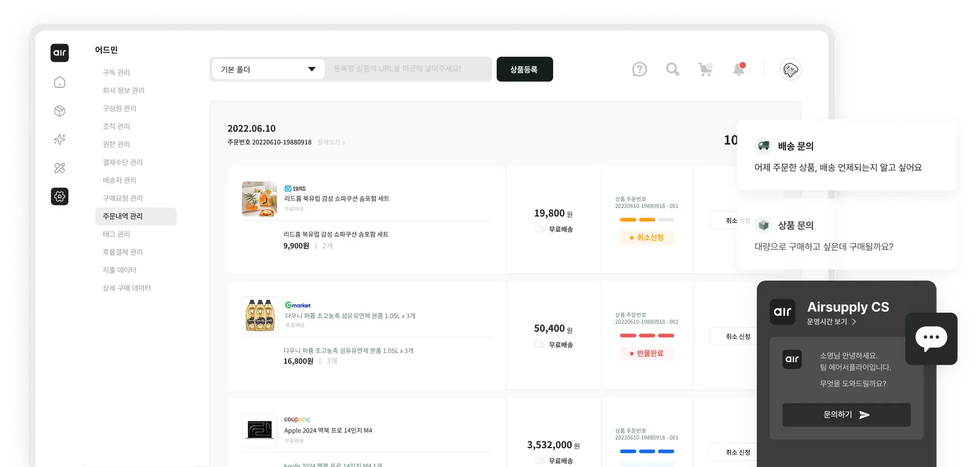980x467 pixels.
Task: Open the help question mark icon
Action: [x=639, y=69]
